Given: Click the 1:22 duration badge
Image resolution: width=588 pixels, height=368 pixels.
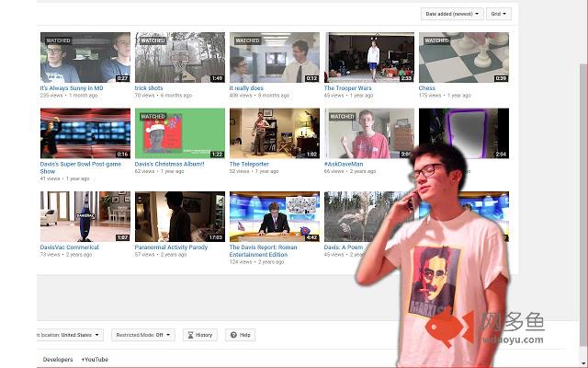Looking at the screenshot, I should pyautogui.click(x=217, y=154).
